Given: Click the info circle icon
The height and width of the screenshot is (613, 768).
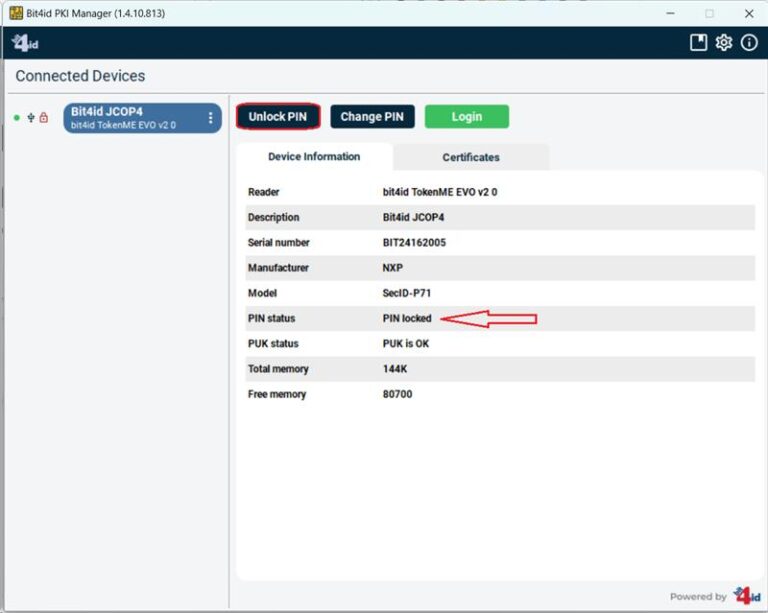Looking at the screenshot, I should [x=749, y=43].
